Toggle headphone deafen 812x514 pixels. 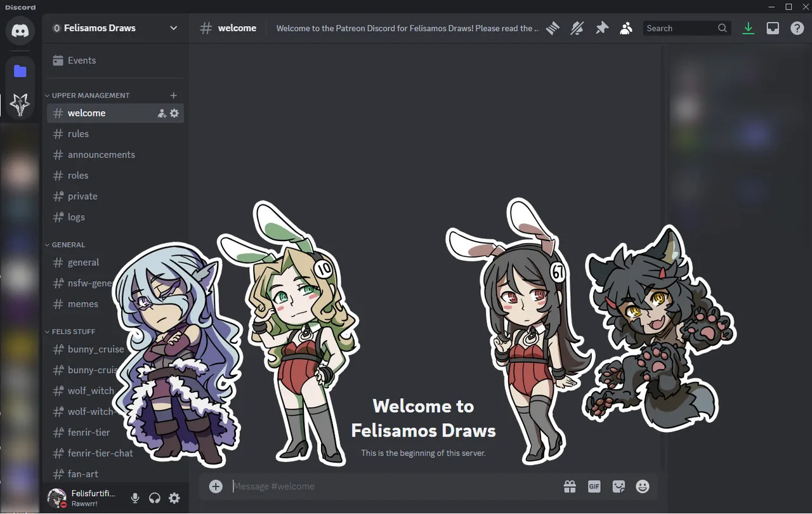click(155, 498)
